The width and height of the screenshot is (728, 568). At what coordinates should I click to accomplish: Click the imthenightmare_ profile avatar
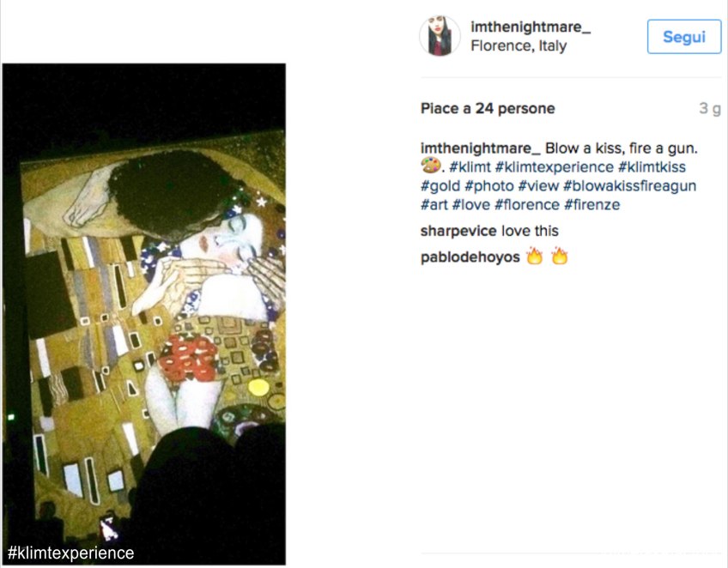[440, 36]
